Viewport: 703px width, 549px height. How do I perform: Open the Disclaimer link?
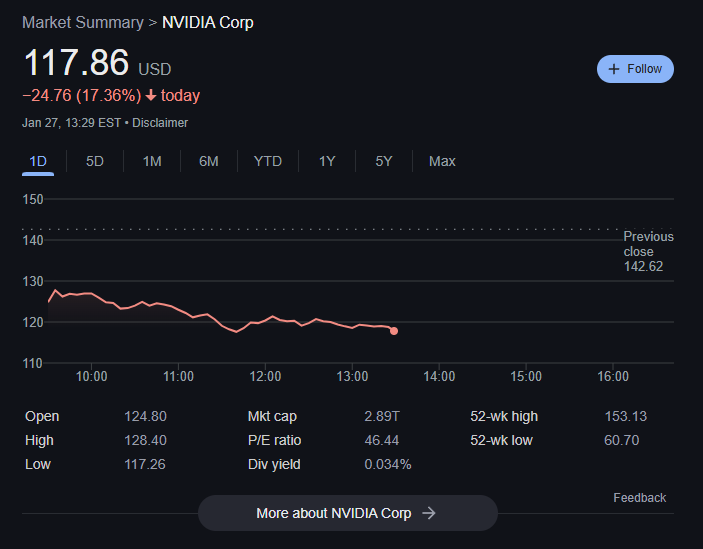(x=160, y=123)
